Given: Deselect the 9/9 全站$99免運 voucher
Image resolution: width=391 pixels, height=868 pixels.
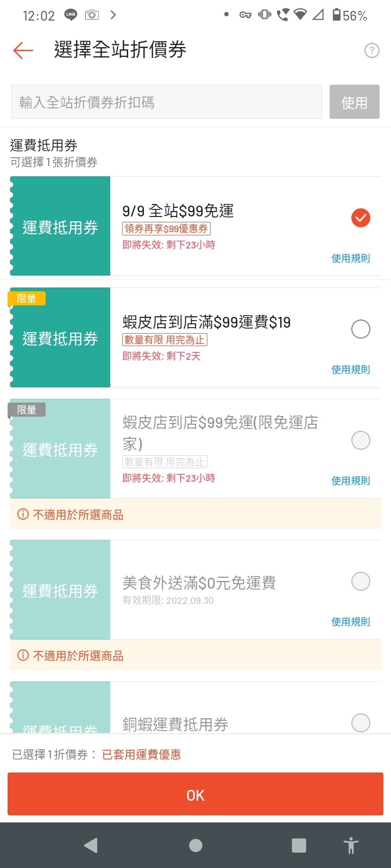Looking at the screenshot, I should pos(361,218).
